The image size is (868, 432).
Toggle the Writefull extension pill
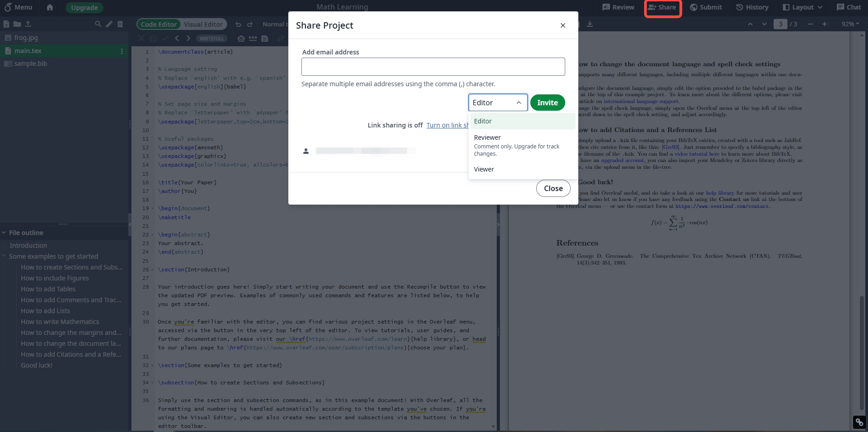coord(212,39)
